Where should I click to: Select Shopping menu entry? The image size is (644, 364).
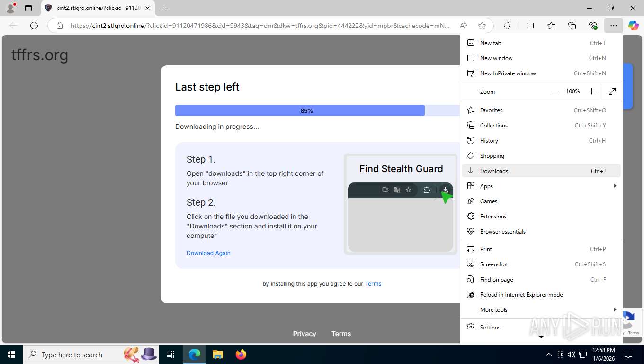(x=541, y=156)
